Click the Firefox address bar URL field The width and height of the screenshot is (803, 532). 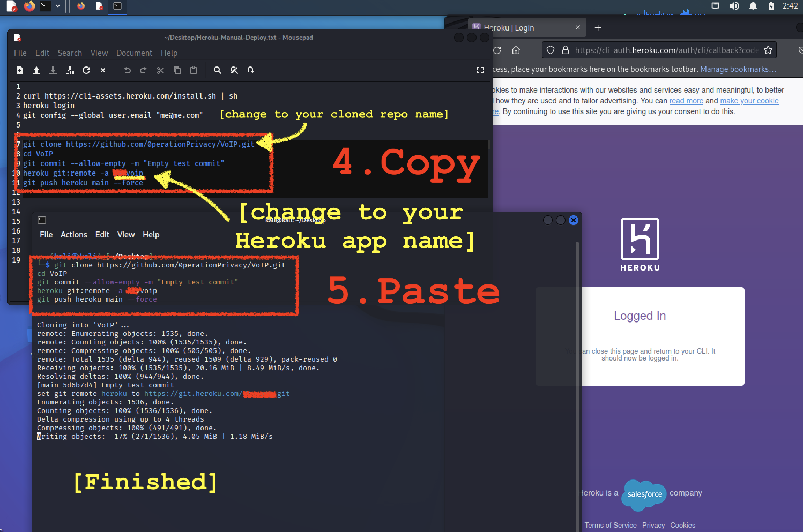(x=665, y=50)
